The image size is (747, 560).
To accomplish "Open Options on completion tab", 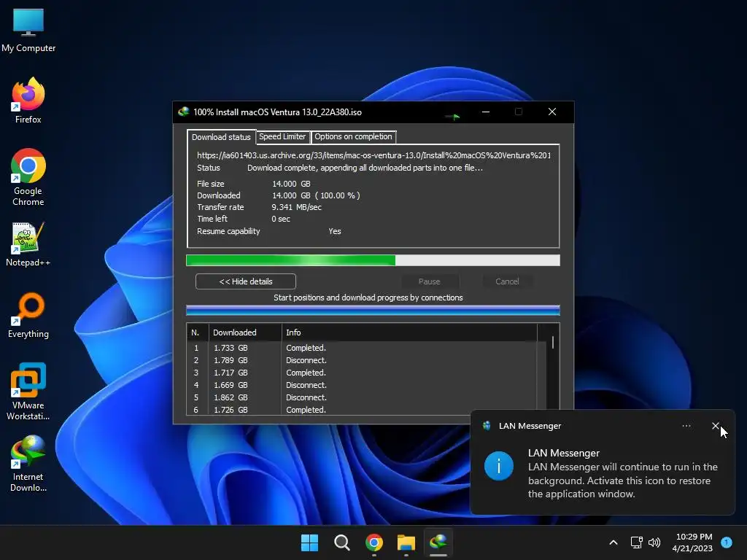I will (x=354, y=136).
